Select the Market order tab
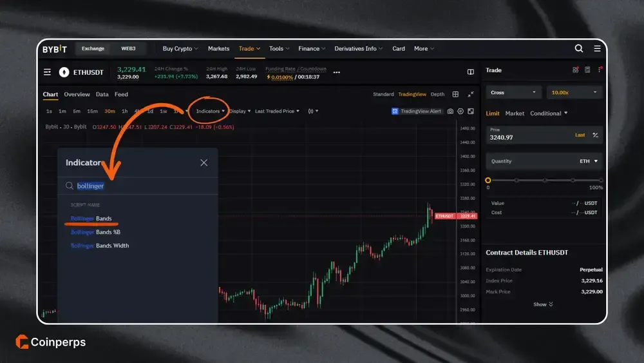This screenshot has height=363, width=644. click(x=515, y=113)
